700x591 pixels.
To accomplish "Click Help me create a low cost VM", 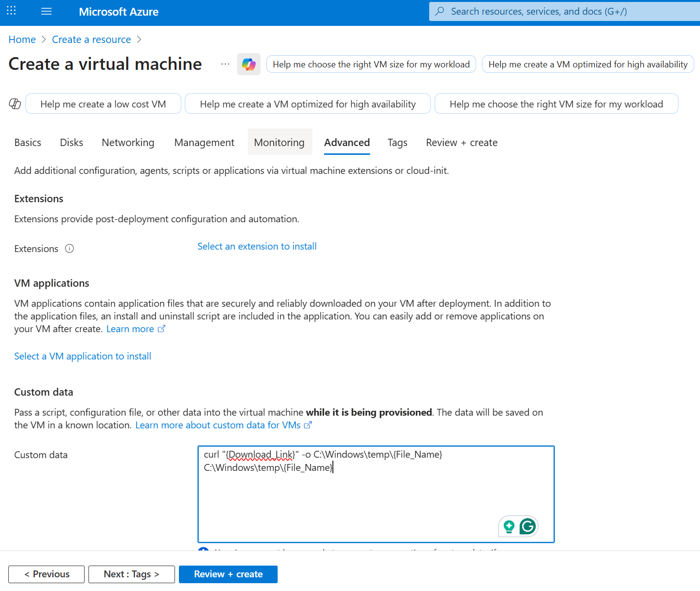I will coord(103,104).
